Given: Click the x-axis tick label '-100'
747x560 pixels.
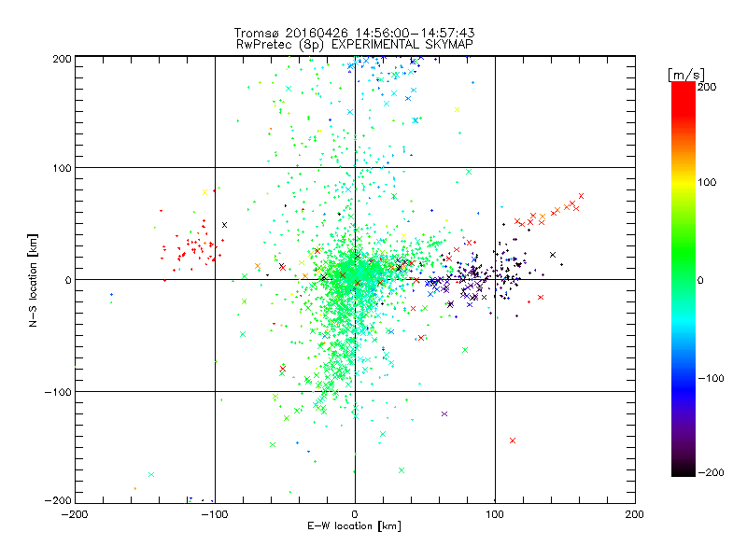Looking at the screenshot, I should pyautogui.click(x=215, y=514).
